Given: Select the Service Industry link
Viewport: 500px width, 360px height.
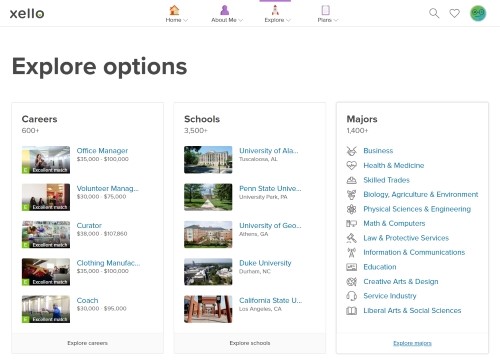Looking at the screenshot, I should pos(390,296).
